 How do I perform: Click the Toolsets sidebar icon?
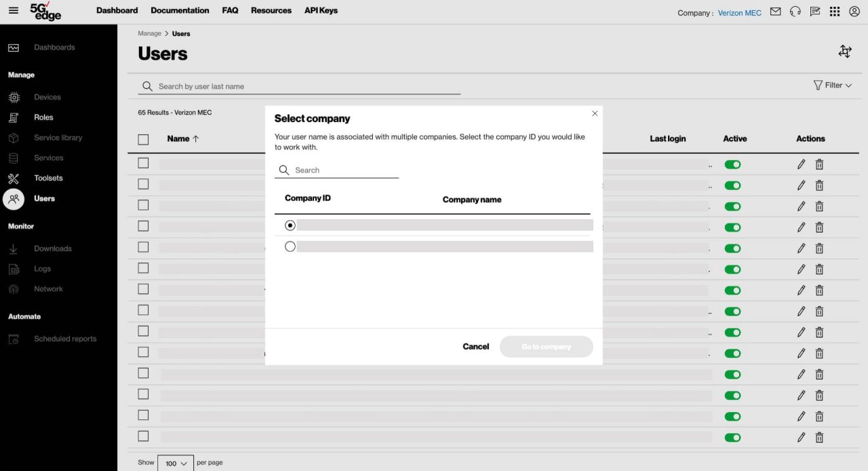pyautogui.click(x=14, y=178)
